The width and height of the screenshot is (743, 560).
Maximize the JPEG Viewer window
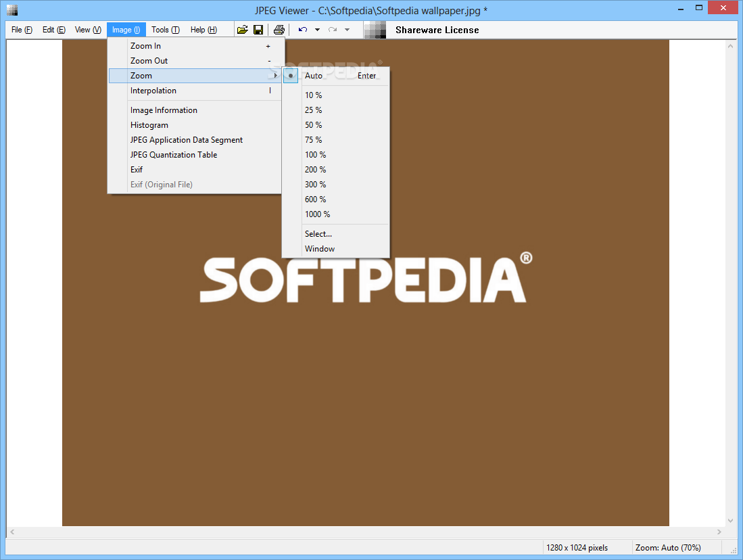699,7
